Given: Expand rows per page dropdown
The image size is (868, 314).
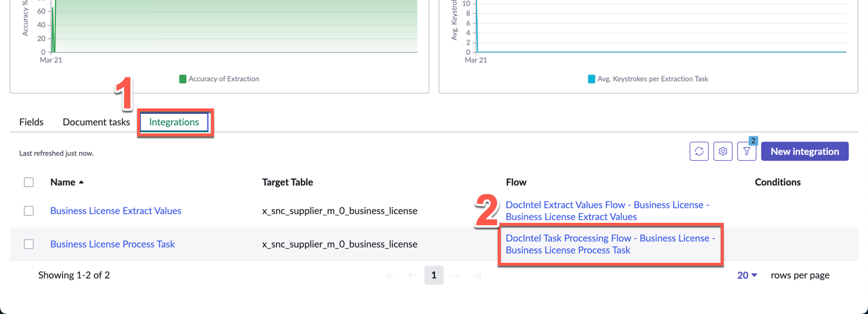Looking at the screenshot, I should tap(747, 275).
